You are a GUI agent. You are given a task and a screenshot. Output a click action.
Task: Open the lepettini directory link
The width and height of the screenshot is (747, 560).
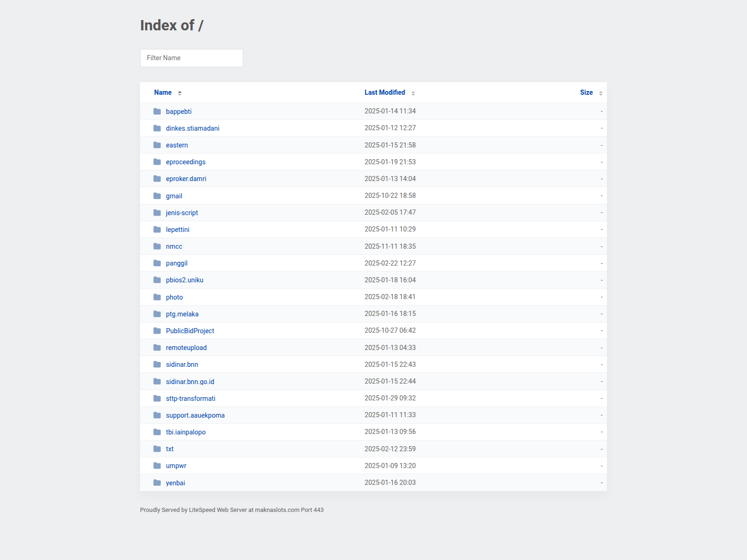(x=178, y=230)
